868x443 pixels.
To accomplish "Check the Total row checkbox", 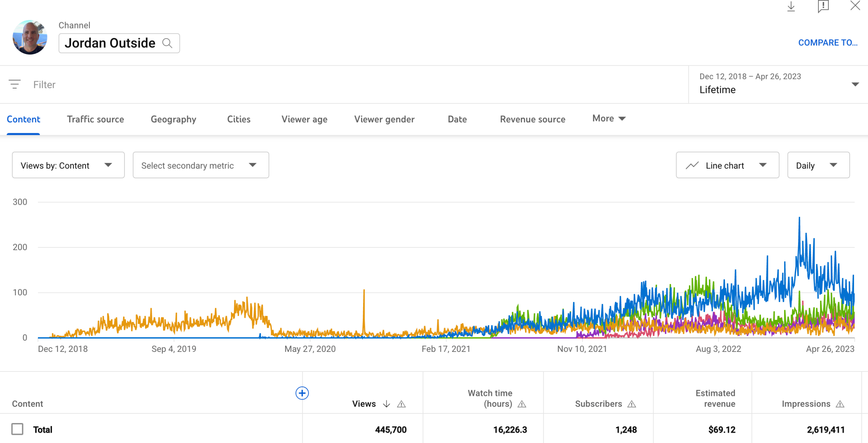I will click(17, 429).
